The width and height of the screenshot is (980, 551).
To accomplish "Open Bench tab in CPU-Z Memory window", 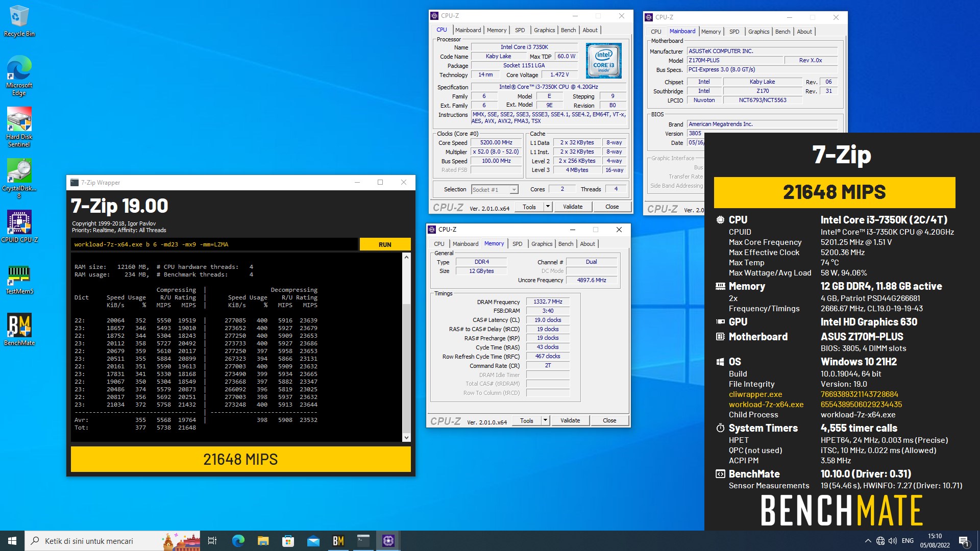I will click(x=566, y=244).
